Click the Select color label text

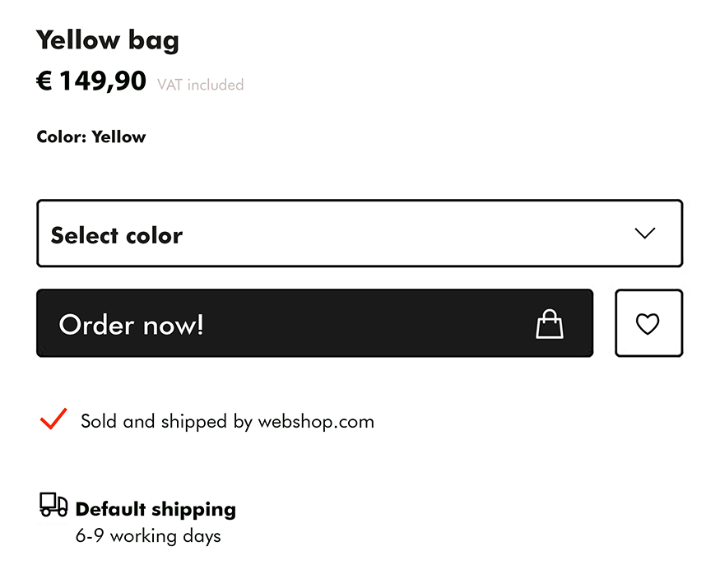tap(117, 235)
